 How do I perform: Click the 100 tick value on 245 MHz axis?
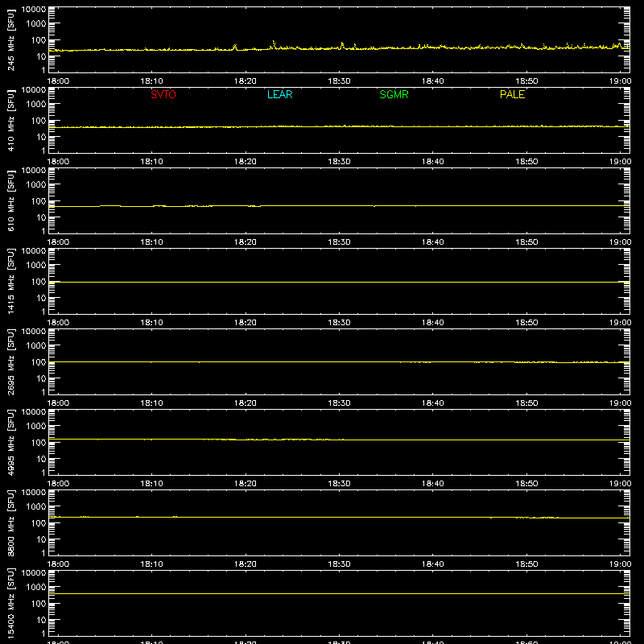point(39,40)
